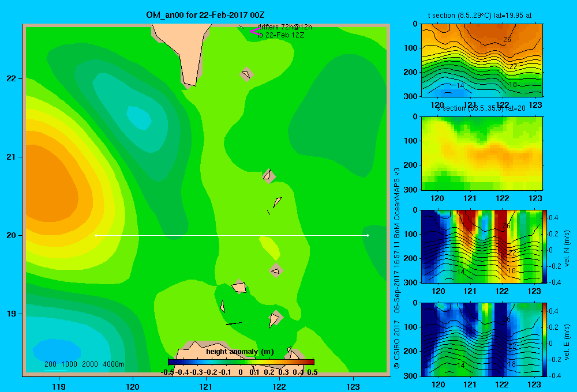577x392 pixels.
Task: Click latitude label 20 on main map
Action: click(12, 235)
